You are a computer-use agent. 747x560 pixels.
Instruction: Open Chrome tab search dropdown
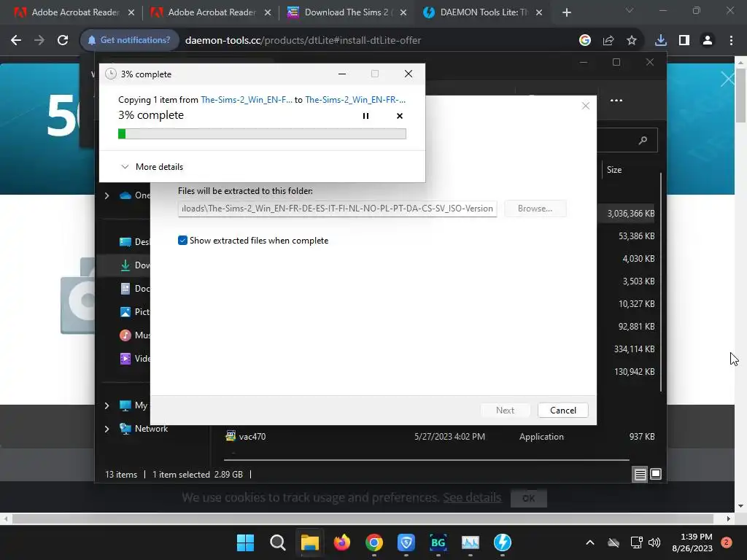(x=630, y=10)
